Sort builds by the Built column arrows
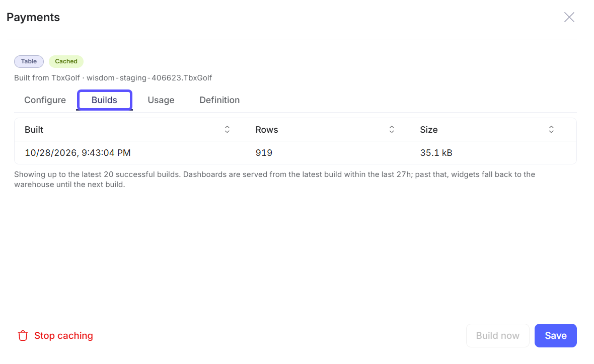 [x=227, y=129]
